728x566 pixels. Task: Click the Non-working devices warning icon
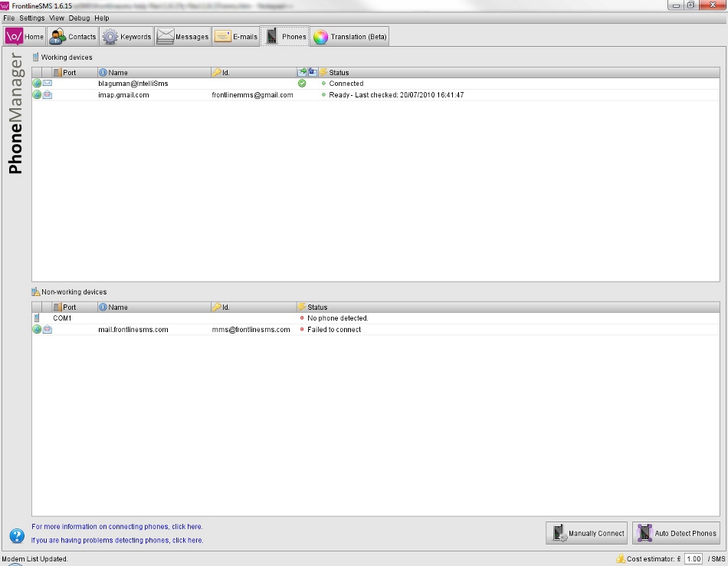point(36,292)
